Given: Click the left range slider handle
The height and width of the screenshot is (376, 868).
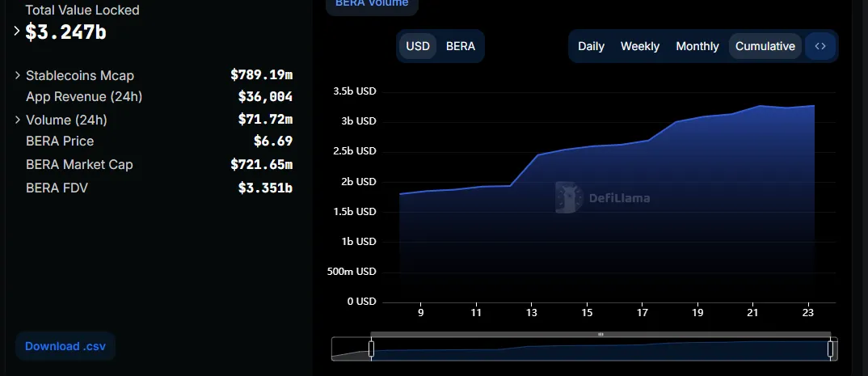Looking at the screenshot, I should (x=371, y=349).
